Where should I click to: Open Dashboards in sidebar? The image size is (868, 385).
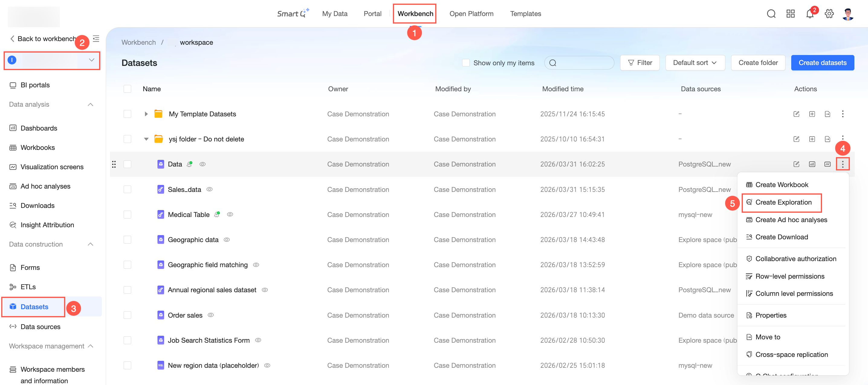39,128
